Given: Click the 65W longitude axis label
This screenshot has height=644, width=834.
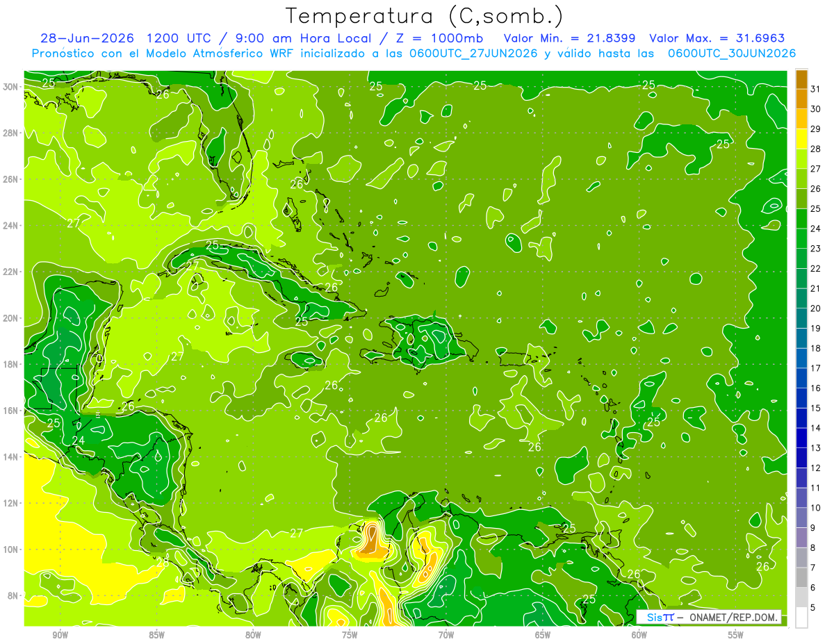Looking at the screenshot, I should (x=543, y=635).
